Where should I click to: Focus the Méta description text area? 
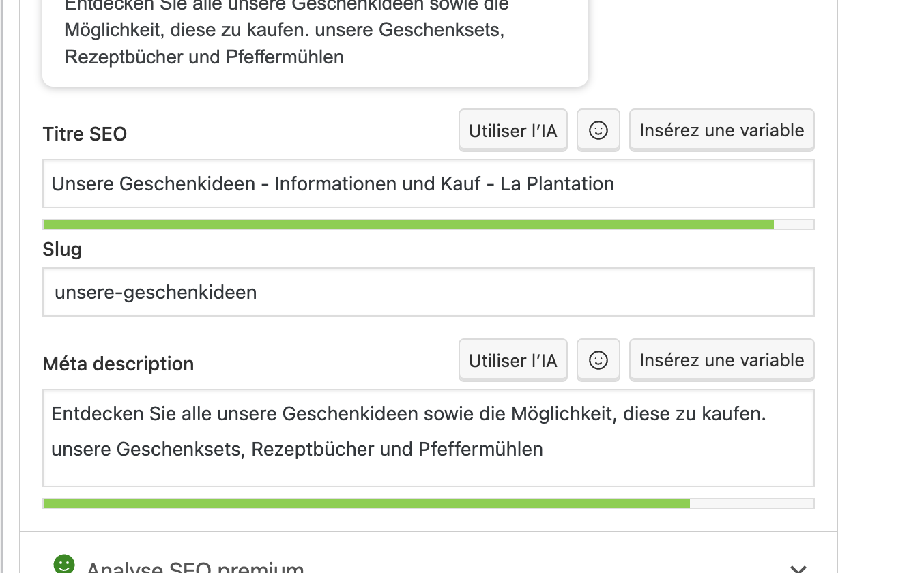tap(429, 438)
